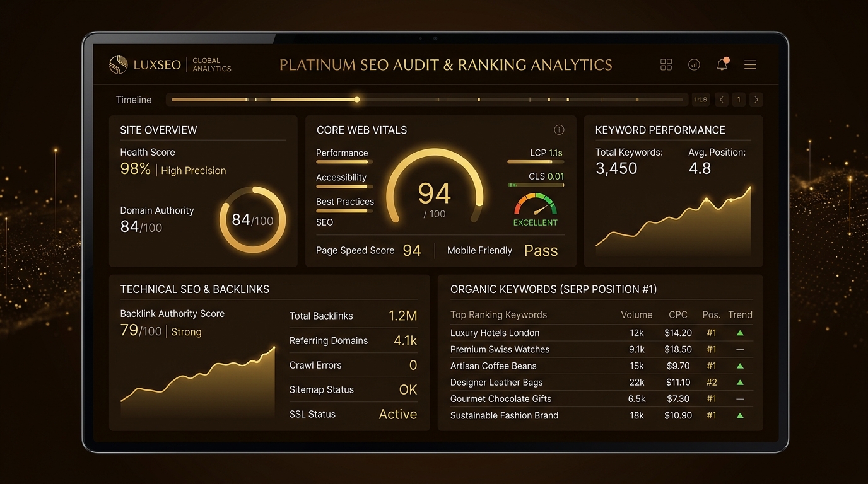Screen dimensions: 868x484
Task: Click the CLS 0.01 bar
Action: [536, 185]
